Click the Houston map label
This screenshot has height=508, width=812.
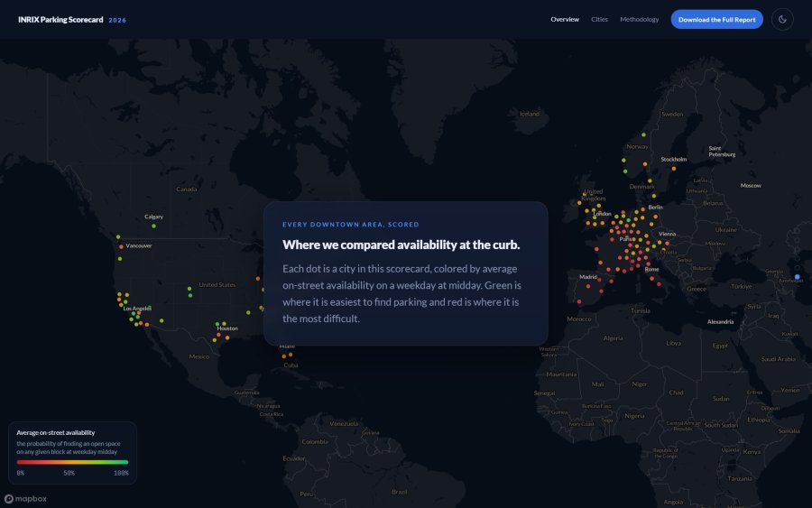pos(227,328)
